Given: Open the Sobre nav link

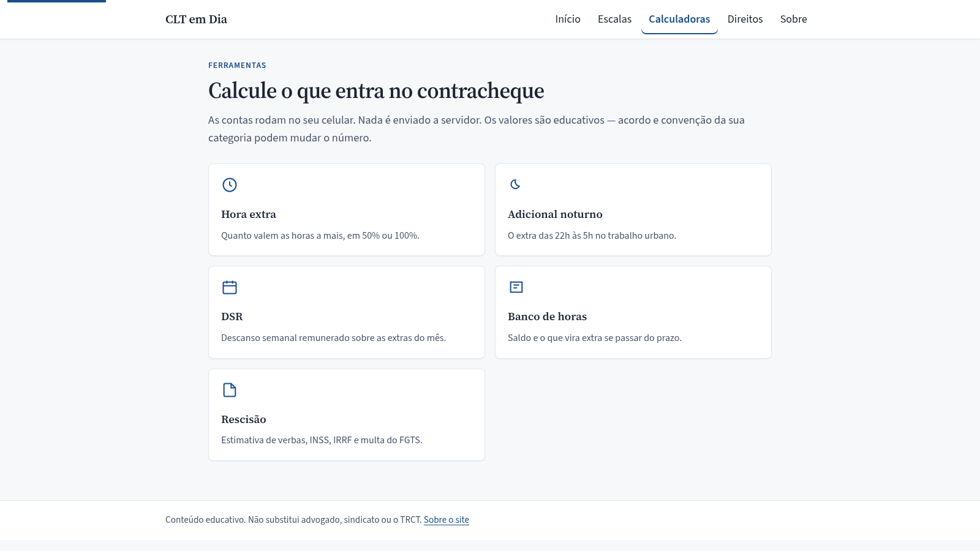Looking at the screenshot, I should click(x=793, y=19).
